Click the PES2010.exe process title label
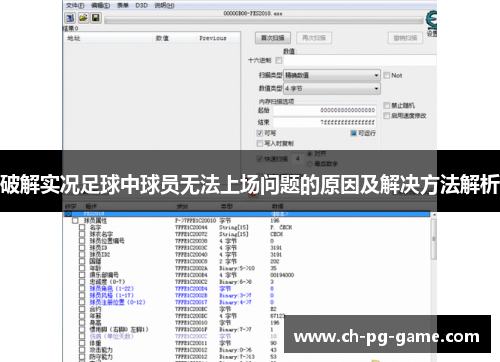 click(253, 13)
